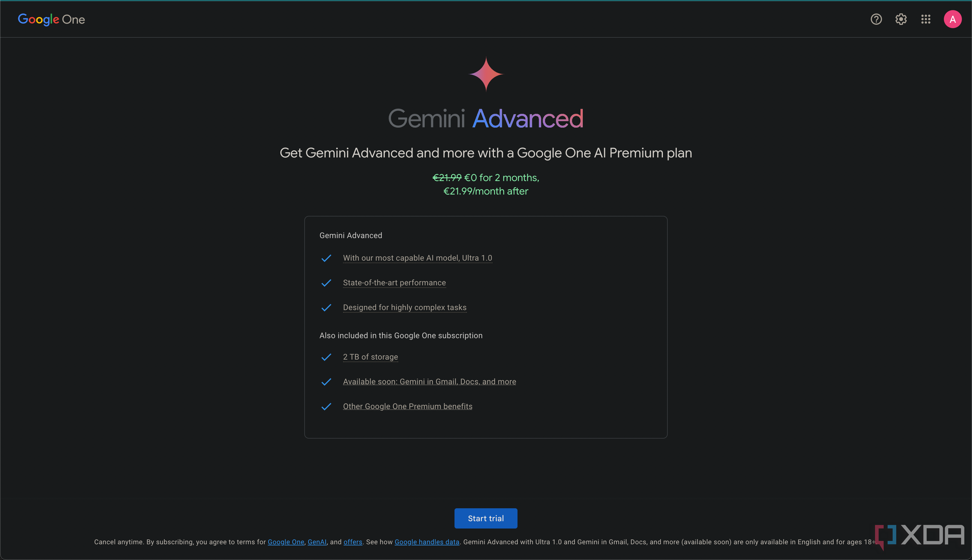Expand the Gemini Advanced features list
The width and height of the screenshot is (972, 560).
(x=350, y=235)
